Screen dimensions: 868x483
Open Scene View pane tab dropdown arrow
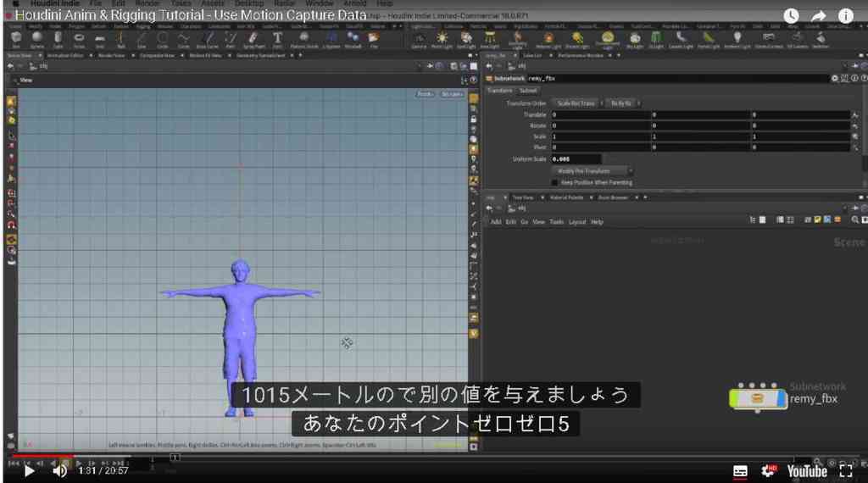[40, 55]
